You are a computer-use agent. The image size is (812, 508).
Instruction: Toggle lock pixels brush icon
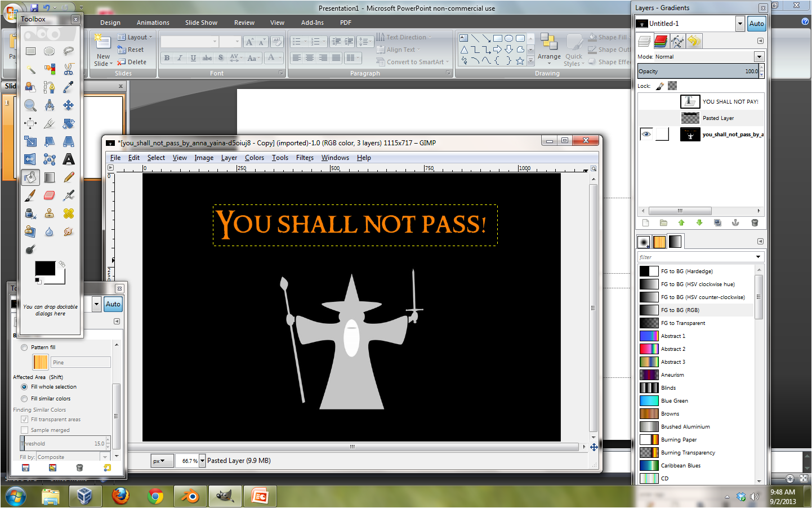[x=660, y=86]
